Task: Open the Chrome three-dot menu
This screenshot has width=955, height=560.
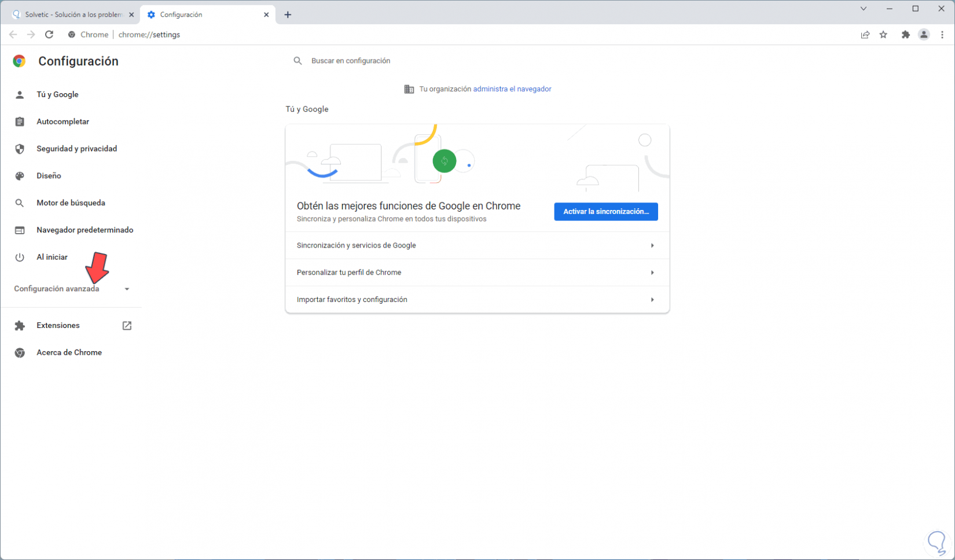Action: pyautogui.click(x=942, y=35)
